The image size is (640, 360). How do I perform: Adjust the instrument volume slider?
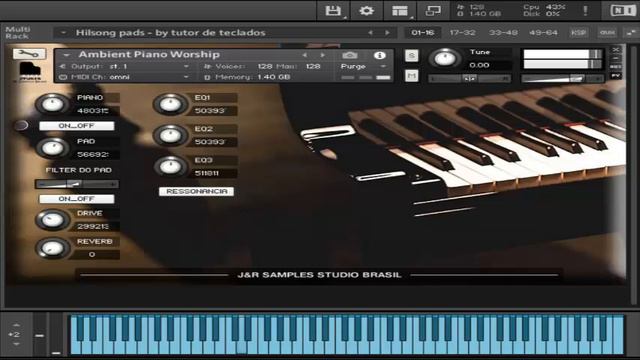pos(563,78)
